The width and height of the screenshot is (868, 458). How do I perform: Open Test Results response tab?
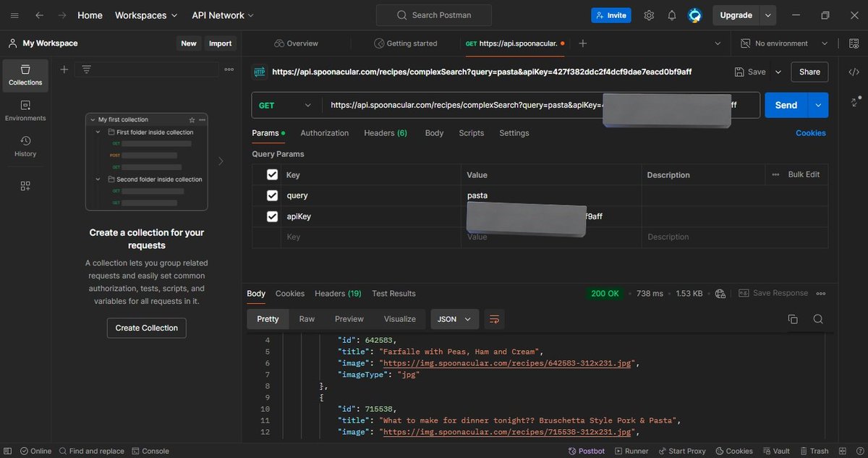pos(393,294)
